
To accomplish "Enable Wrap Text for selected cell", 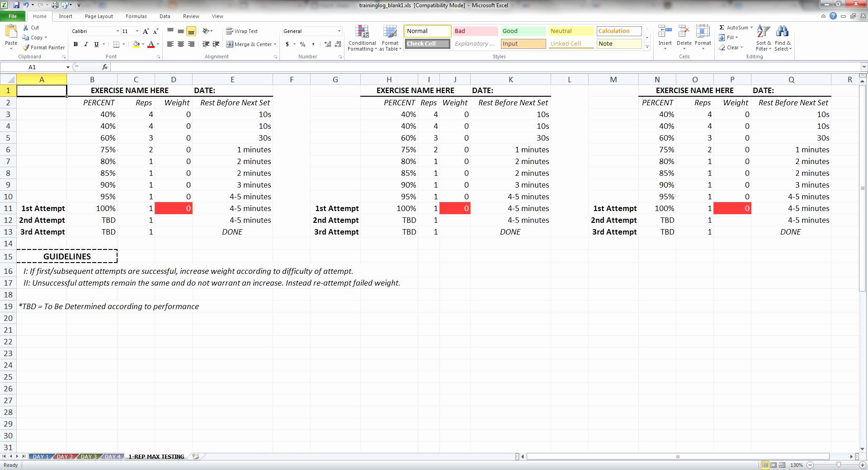I will (x=242, y=31).
